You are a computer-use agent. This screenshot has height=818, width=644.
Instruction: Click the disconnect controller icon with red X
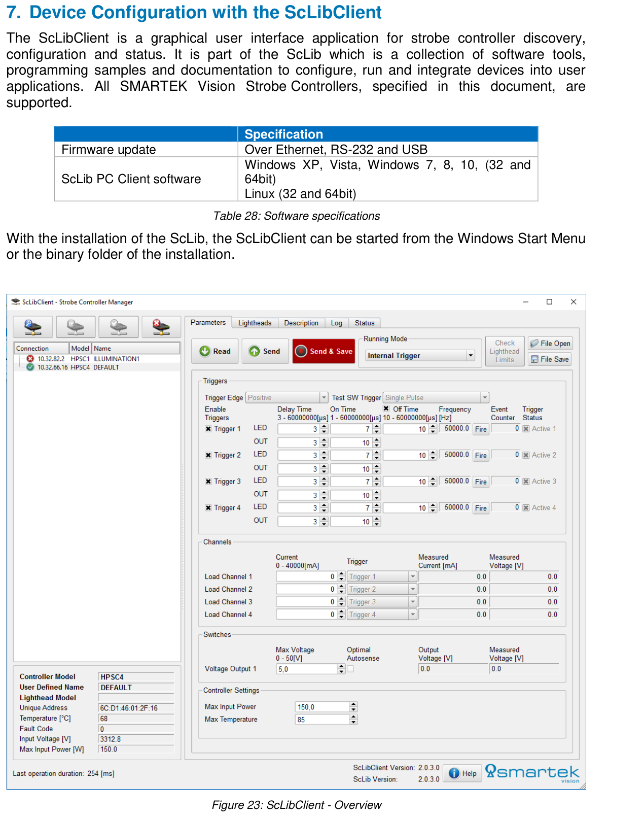(x=161, y=327)
